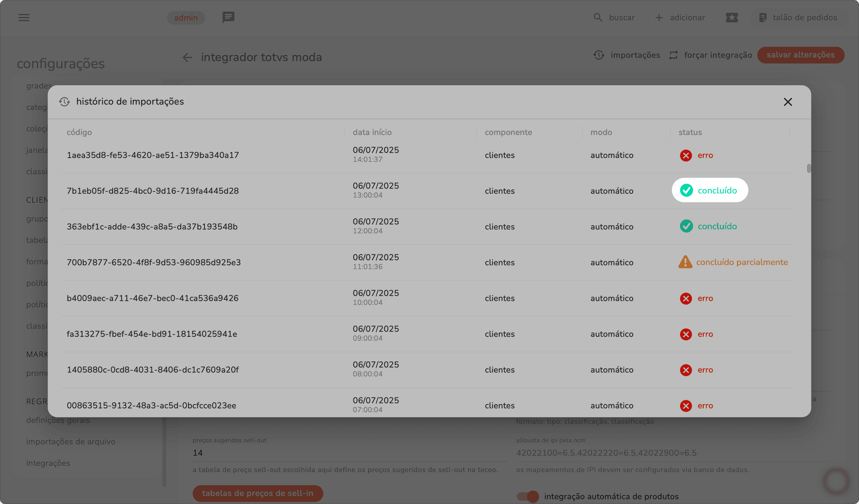Click salvar alterações button
Image resolution: width=859 pixels, height=504 pixels.
tap(800, 55)
